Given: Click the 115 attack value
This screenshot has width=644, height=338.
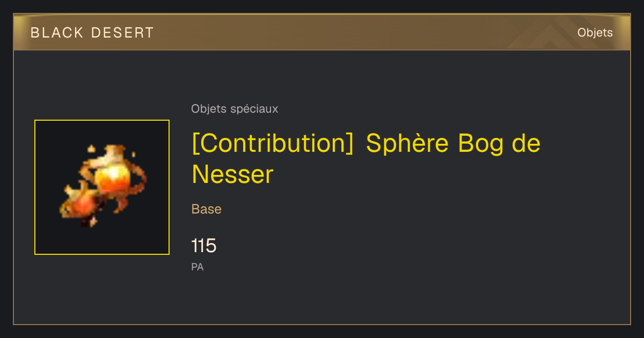Looking at the screenshot, I should coord(204,246).
